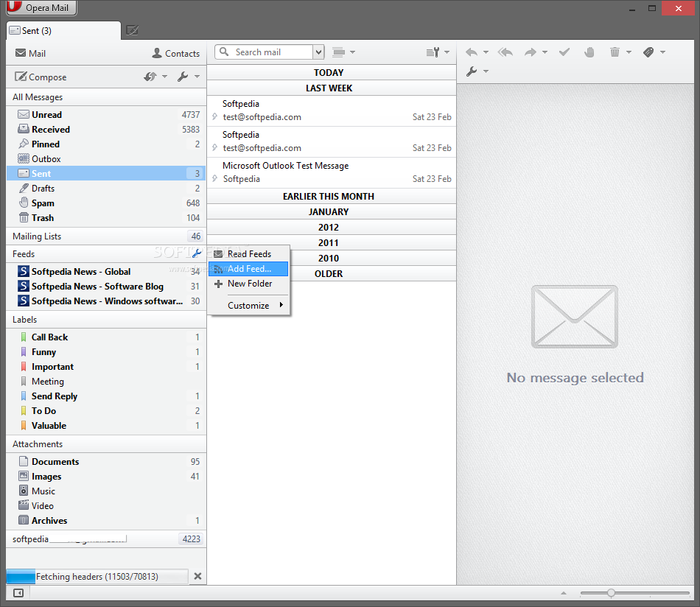Expand the Check/Send dropdown arrow
The width and height of the screenshot is (700, 607).
tap(165, 77)
